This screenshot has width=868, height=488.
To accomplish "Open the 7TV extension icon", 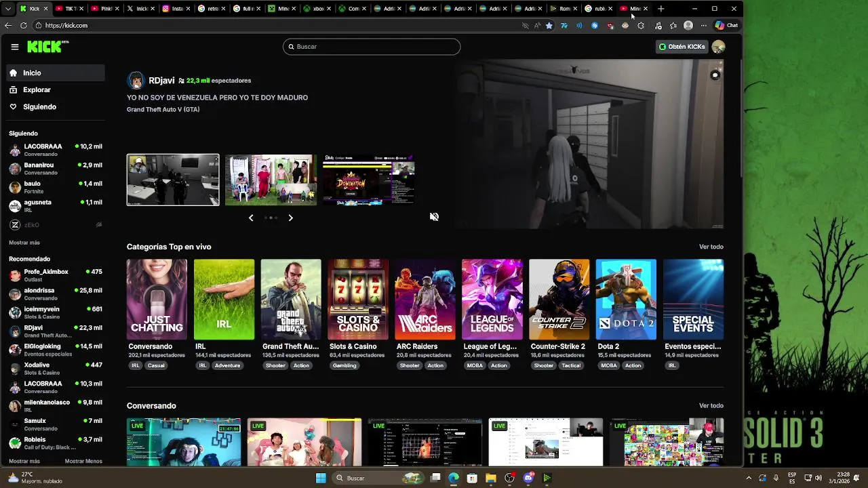I will tap(564, 26).
